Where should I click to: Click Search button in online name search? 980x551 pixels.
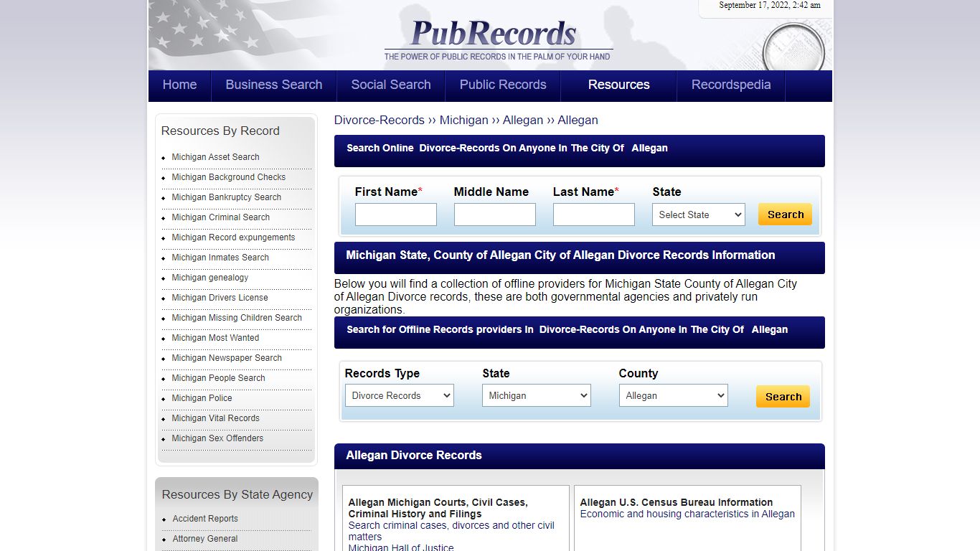[x=786, y=215]
